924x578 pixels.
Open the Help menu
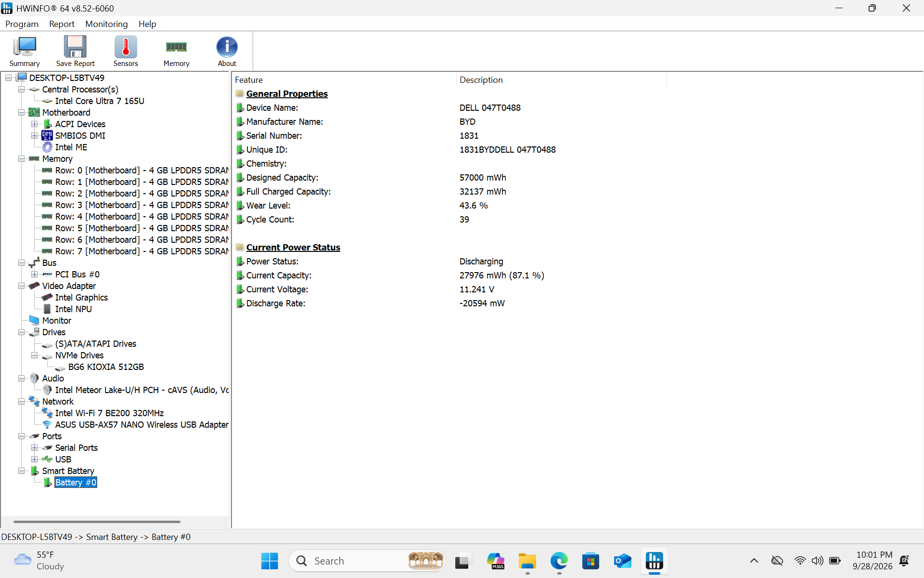pos(147,24)
